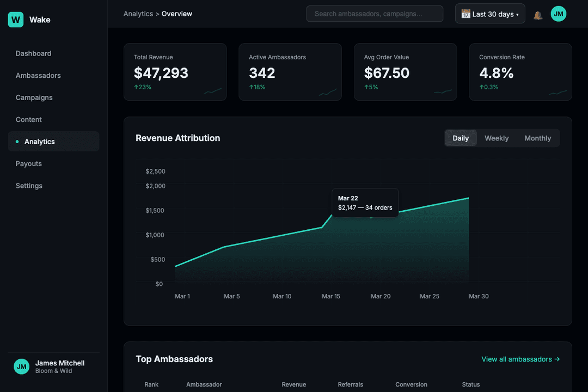Select the Daily view toggle
588x392 pixels.
click(x=460, y=138)
